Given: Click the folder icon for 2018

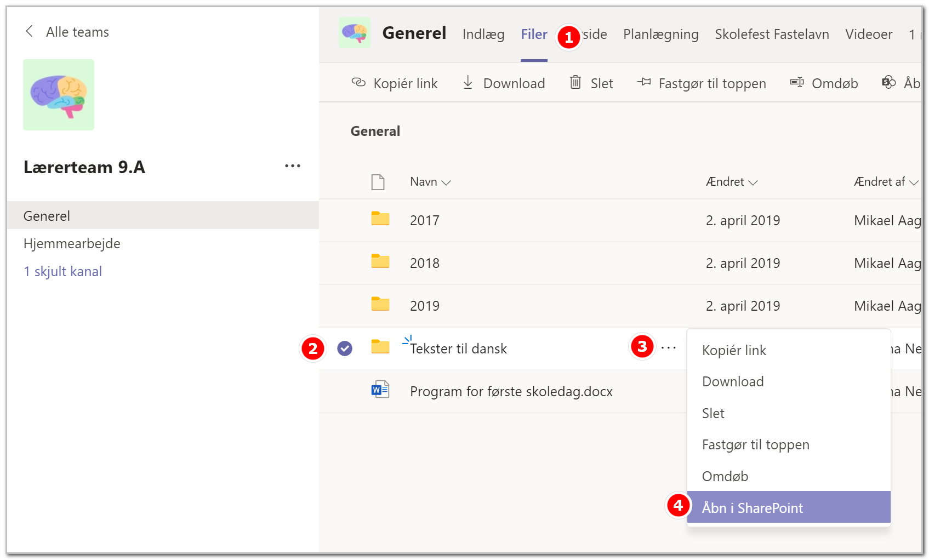Looking at the screenshot, I should pyautogui.click(x=380, y=261).
